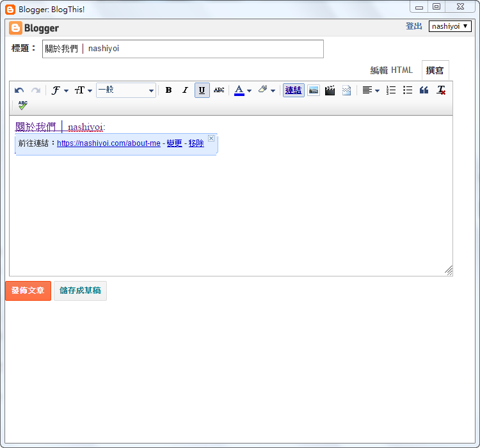Click the spell check icon

[x=22, y=105]
